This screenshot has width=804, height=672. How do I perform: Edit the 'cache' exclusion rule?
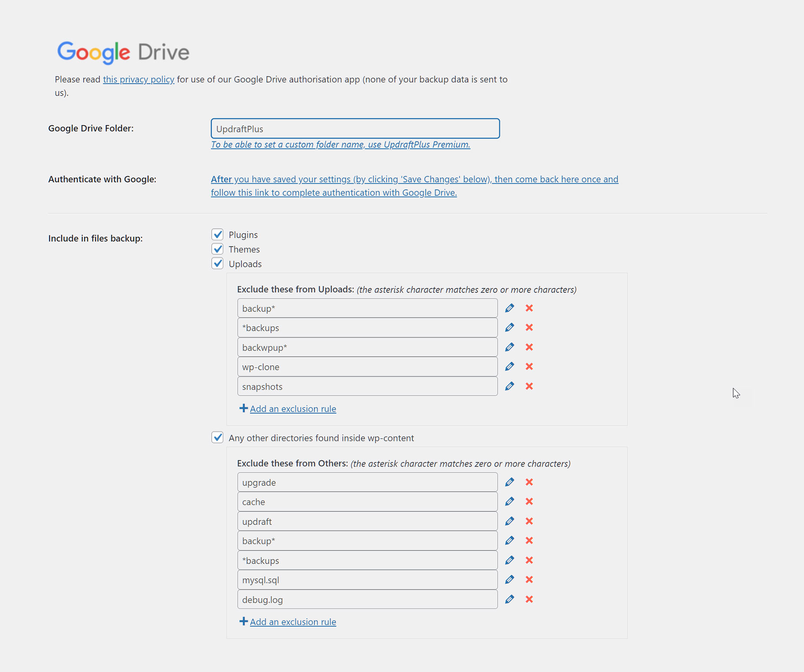509,501
